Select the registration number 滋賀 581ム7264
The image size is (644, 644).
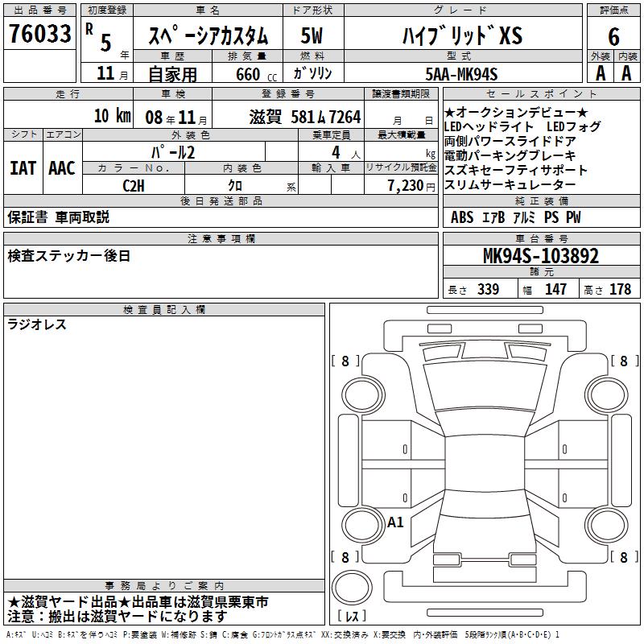click(x=305, y=117)
